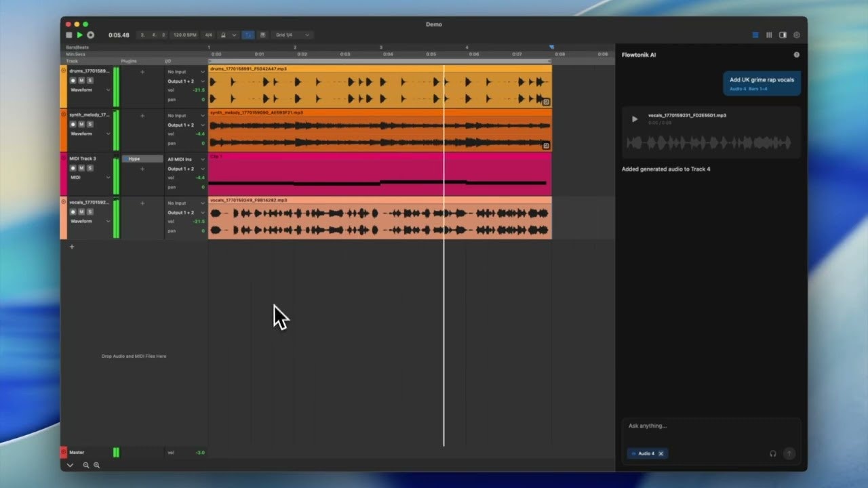868x488 pixels.
Task: Click the Stop button in transport bar
Action: [68, 35]
